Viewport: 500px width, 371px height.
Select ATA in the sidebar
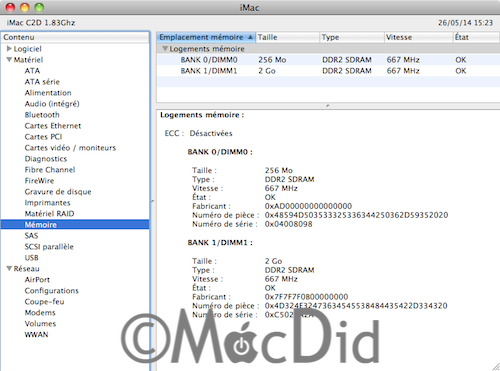click(32, 71)
